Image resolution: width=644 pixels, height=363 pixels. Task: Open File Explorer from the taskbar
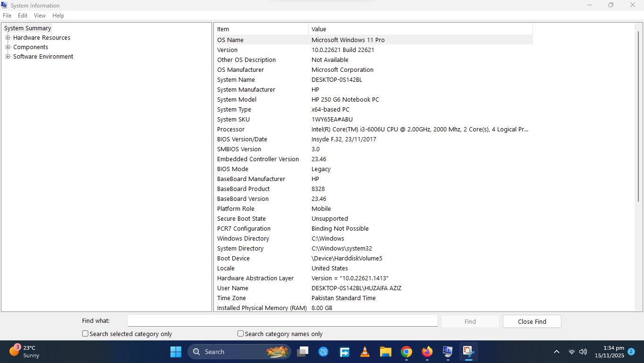pos(386,352)
